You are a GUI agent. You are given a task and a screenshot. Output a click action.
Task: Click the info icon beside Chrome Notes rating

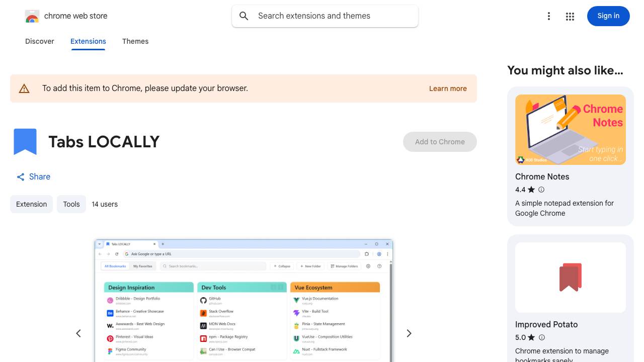tap(541, 190)
